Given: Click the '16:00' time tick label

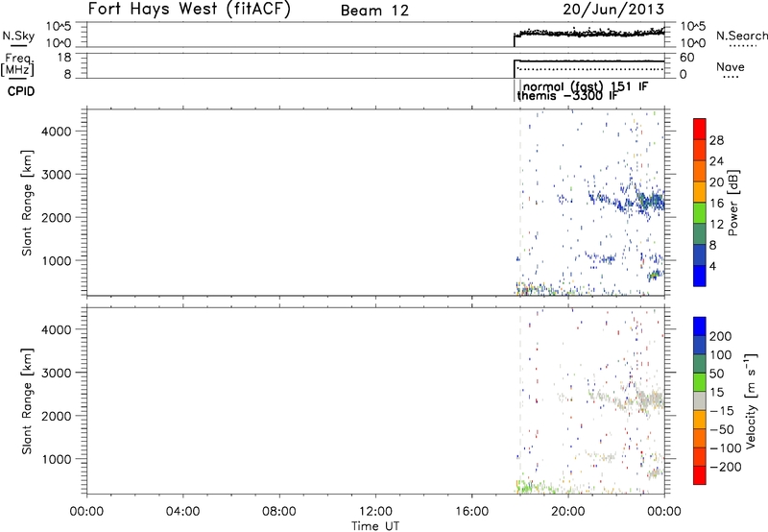Looking at the screenshot, I should click(x=471, y=511).
